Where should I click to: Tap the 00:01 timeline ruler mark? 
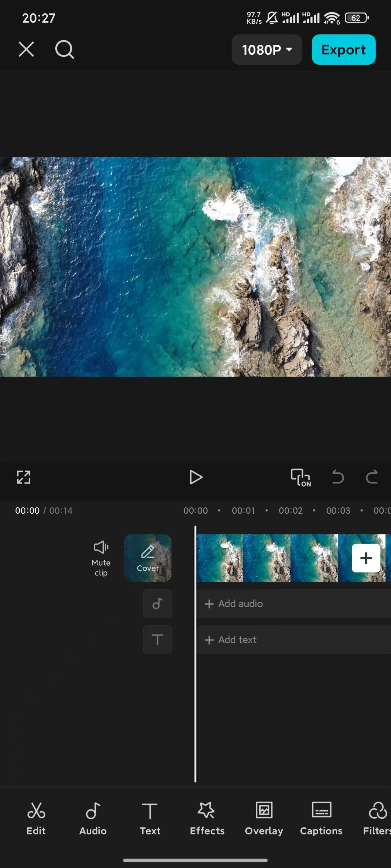(x=243, y=511)
